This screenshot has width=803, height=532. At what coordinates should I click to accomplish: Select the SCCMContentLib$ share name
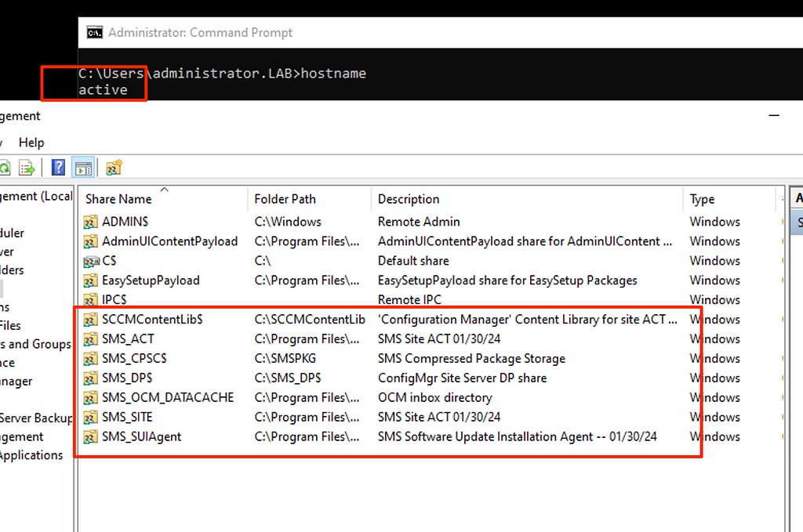[152, 320]
